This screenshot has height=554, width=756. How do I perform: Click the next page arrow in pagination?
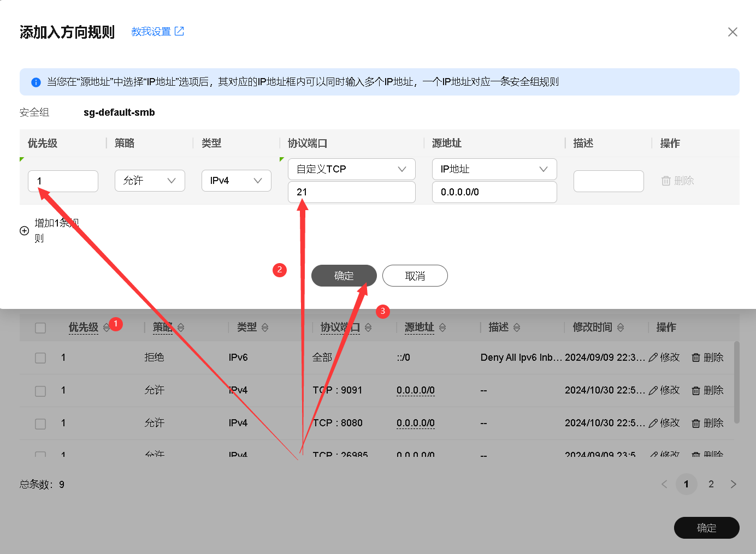pyautogui.click(x=734, y=484)
